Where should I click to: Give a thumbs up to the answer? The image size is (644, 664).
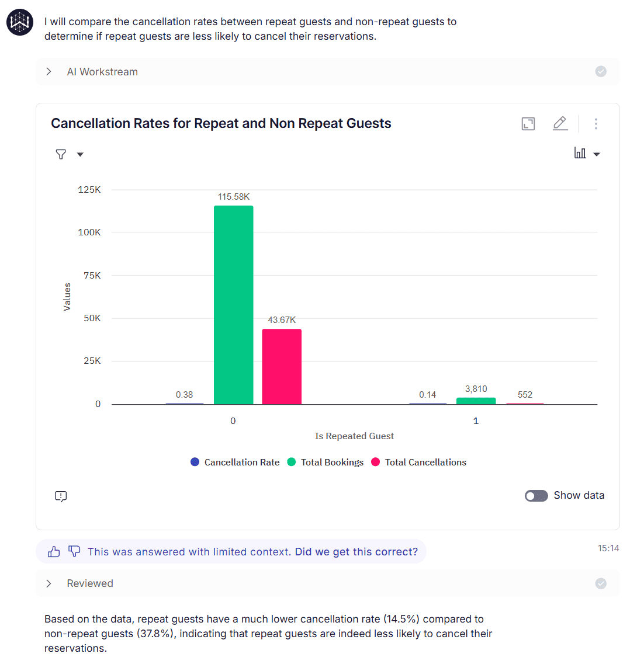pos(53,551)
